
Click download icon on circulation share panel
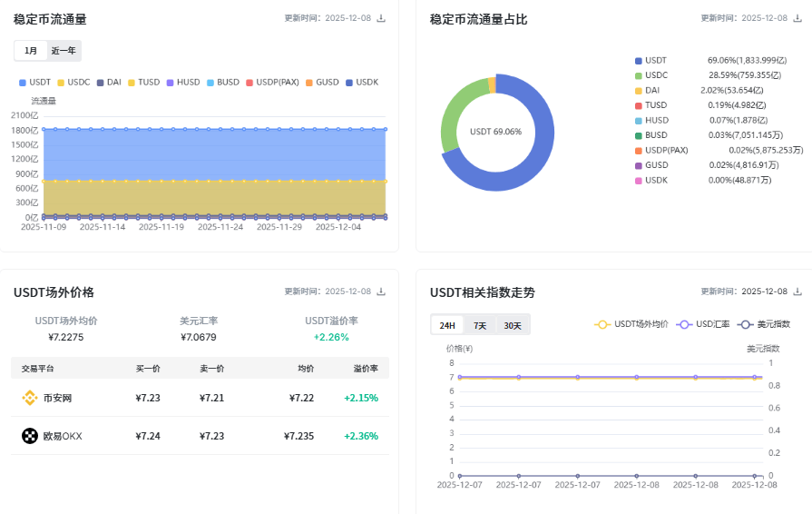tap(797, 18)
